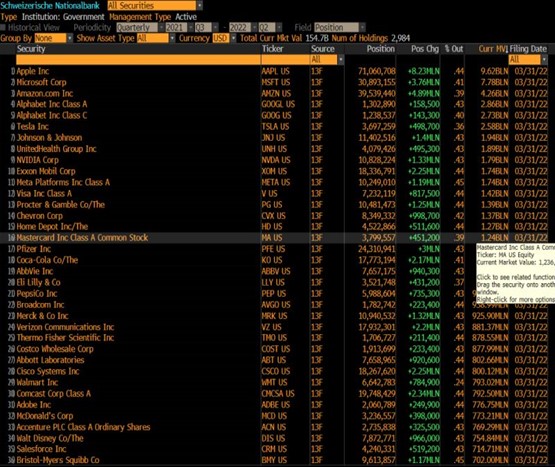Viewport: 555px width, 467px height.
Task: Open the Field Position dropdown
Action: coord(339,28)
